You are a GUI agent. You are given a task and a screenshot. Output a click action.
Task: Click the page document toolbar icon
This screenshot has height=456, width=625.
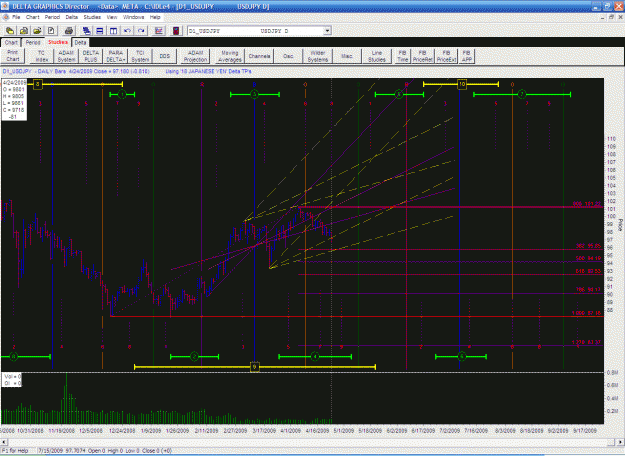[x=51, y=31]
